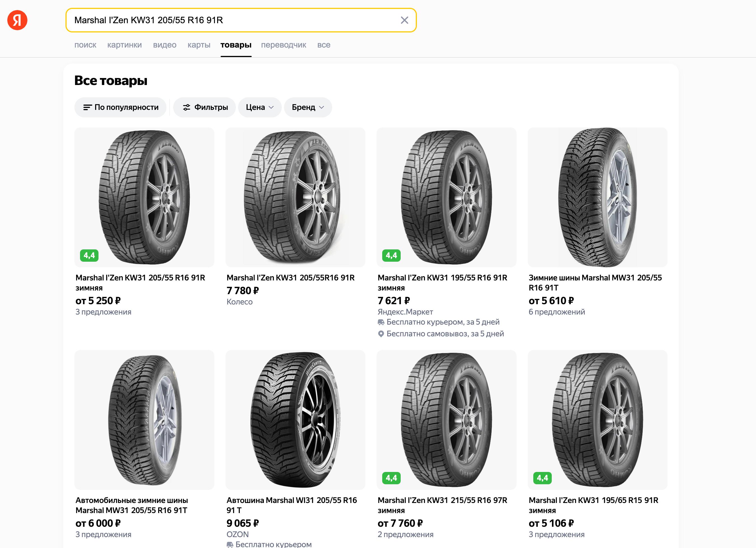Click price 7 621 ₽
The height and width of the screenshot is (548, 756).
394,301
